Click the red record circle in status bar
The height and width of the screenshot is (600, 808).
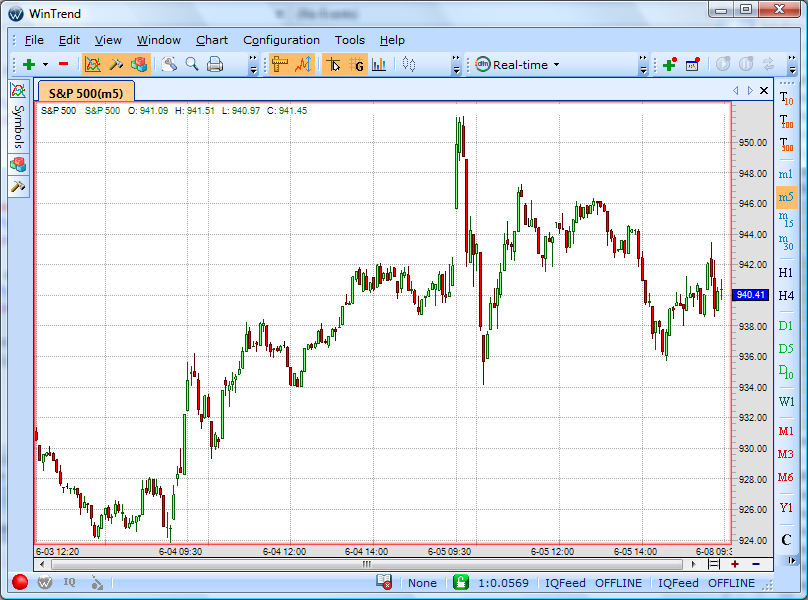click(x=20, y=582)
